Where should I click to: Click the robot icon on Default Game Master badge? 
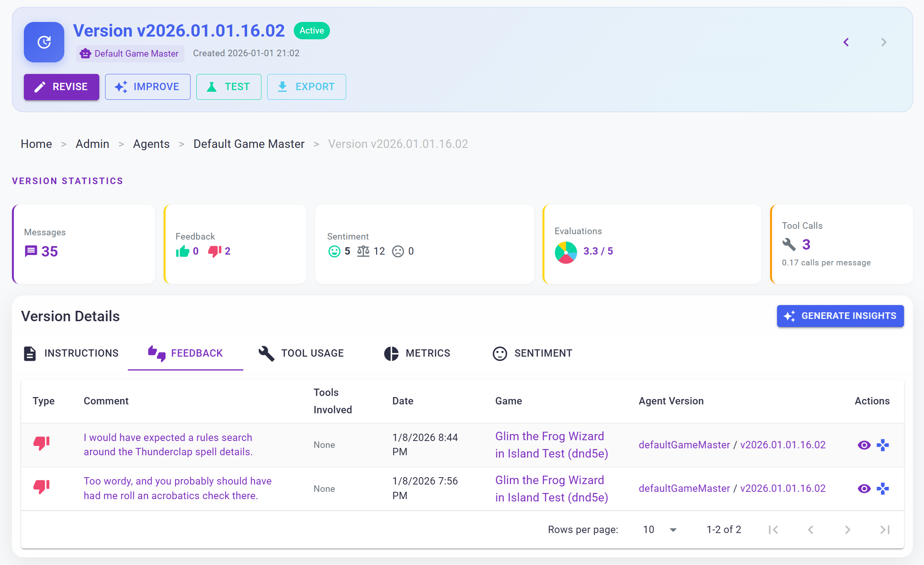pyautogui.click(x=85, y=53)
